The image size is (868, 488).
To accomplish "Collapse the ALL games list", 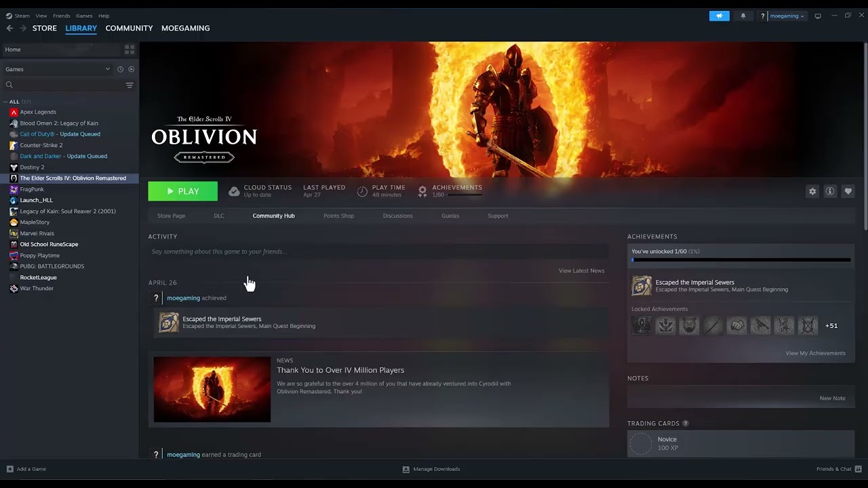I will tap(6, 102).
